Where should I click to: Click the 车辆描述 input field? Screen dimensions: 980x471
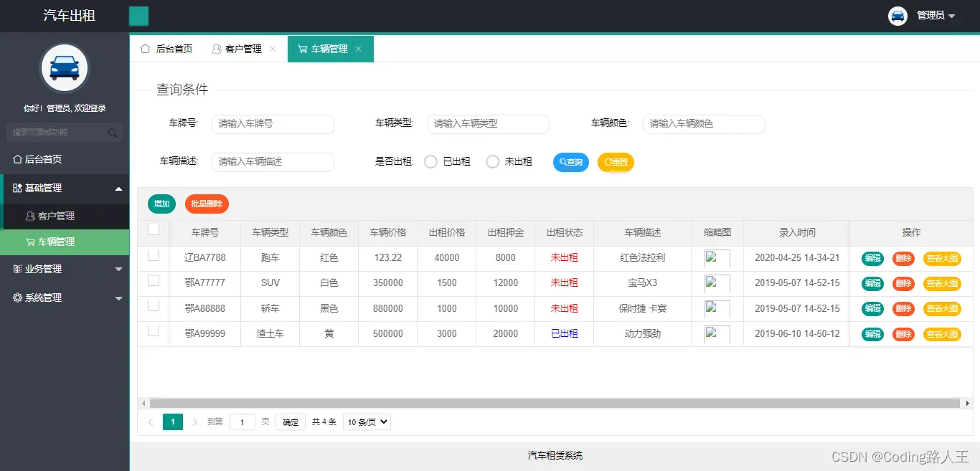coord(273,162)
